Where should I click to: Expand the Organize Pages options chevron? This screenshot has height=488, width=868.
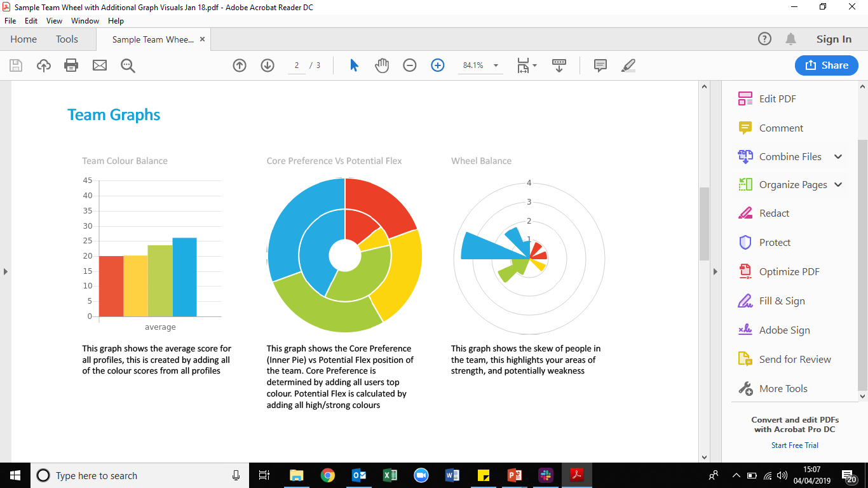click(x=838, y=185)
